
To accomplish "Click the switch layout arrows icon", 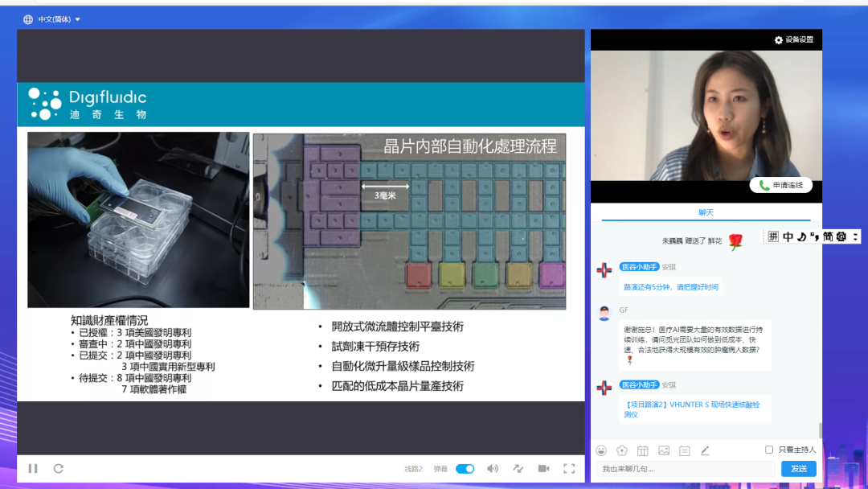I will coord(518,469).
